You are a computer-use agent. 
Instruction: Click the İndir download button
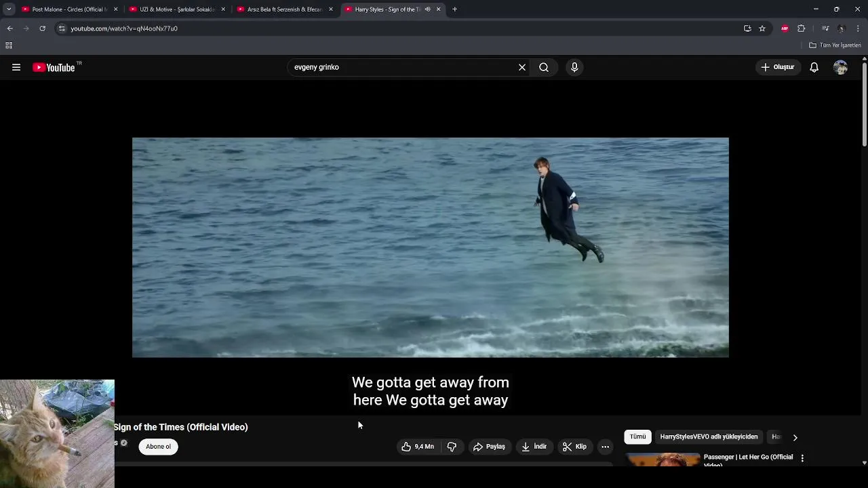pyautogui.click(x=534, y=447)
